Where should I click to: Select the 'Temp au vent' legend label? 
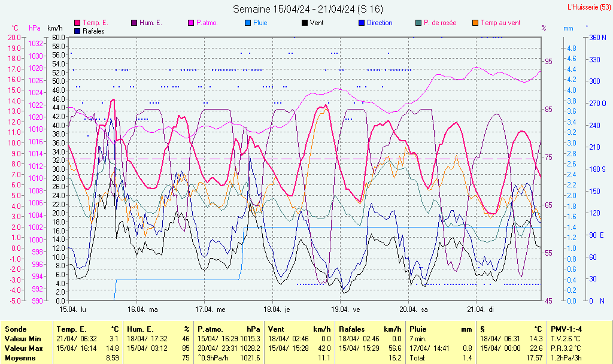[x=501, y=23]
